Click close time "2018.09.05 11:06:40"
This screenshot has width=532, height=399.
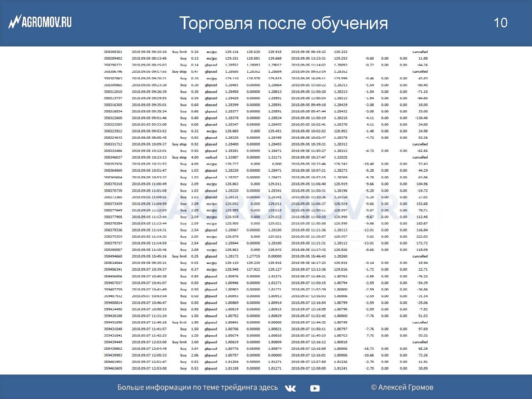[308, 184]
